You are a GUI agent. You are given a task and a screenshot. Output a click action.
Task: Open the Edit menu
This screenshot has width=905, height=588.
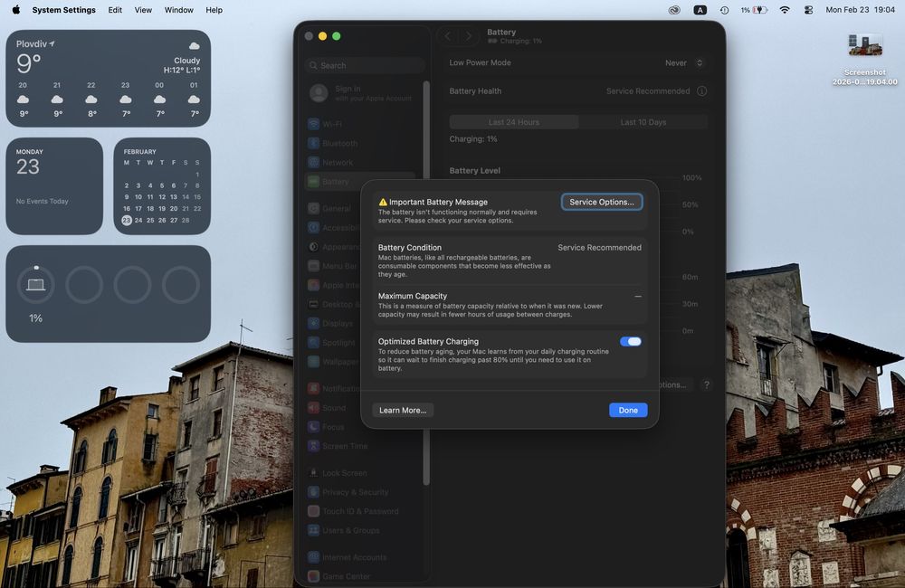115,10
